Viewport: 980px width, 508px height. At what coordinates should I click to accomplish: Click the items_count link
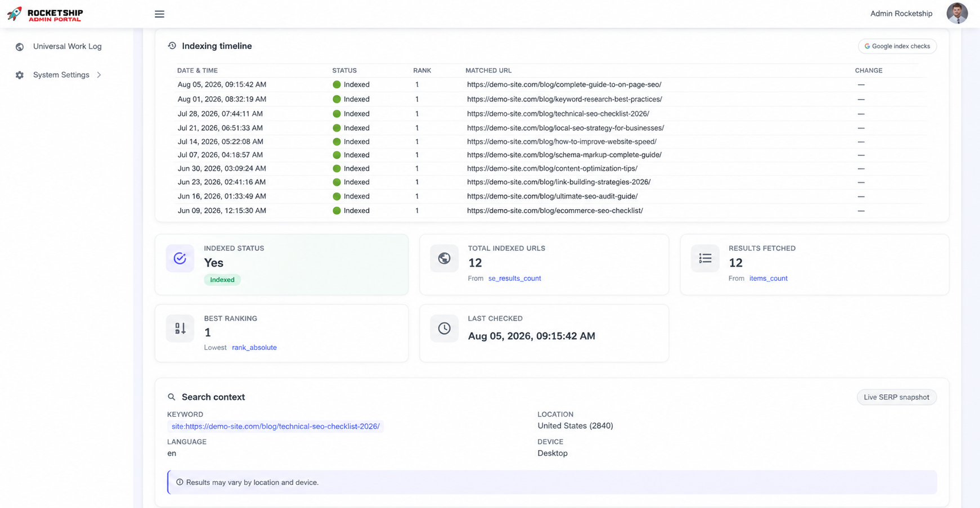pos(768,278)
